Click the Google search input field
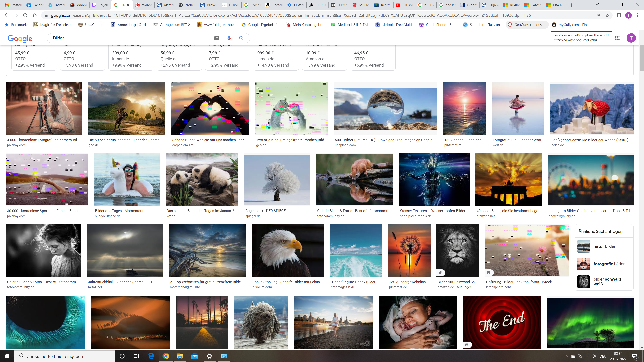The width and height of the screenshot is (644, 362). click(130, 38)
